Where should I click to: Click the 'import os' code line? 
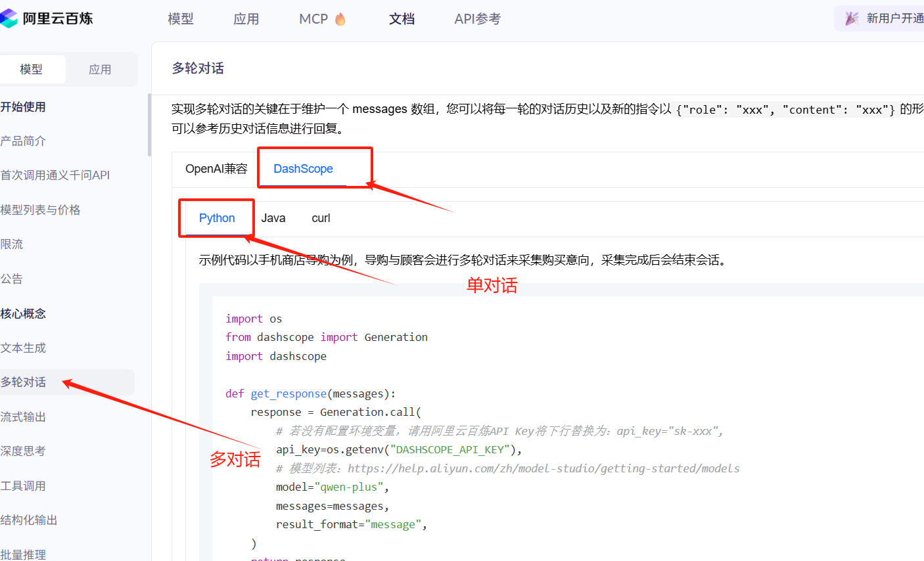[x=254, y=319]
